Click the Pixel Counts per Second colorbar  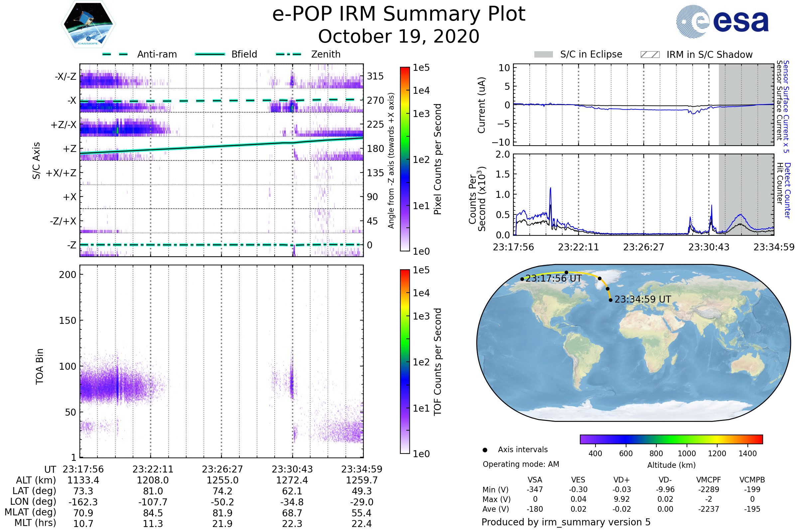click(405, 159)
